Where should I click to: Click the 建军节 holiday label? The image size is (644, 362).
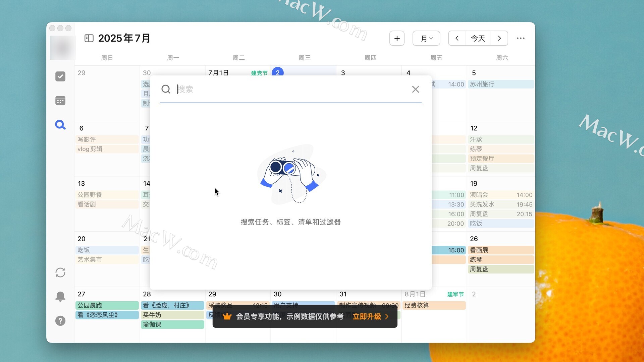pos(455,294)
